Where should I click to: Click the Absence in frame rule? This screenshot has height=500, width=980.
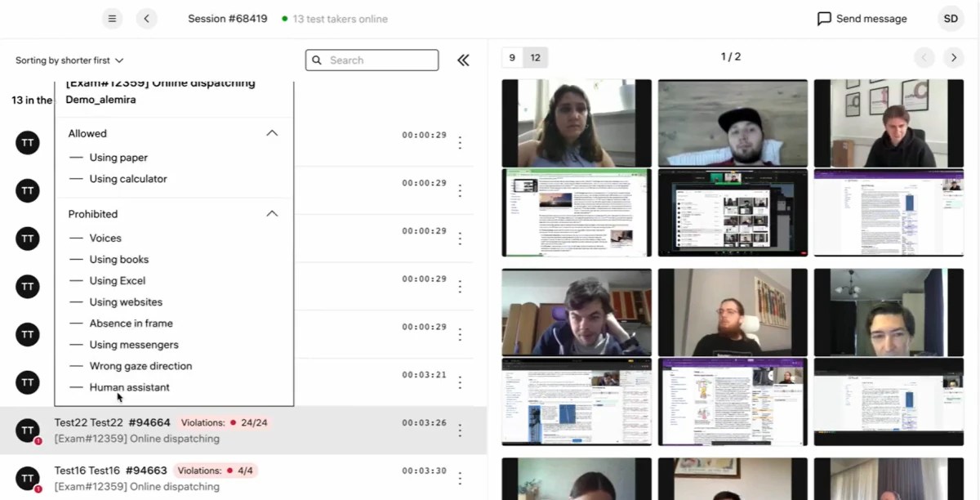point(131,324)
